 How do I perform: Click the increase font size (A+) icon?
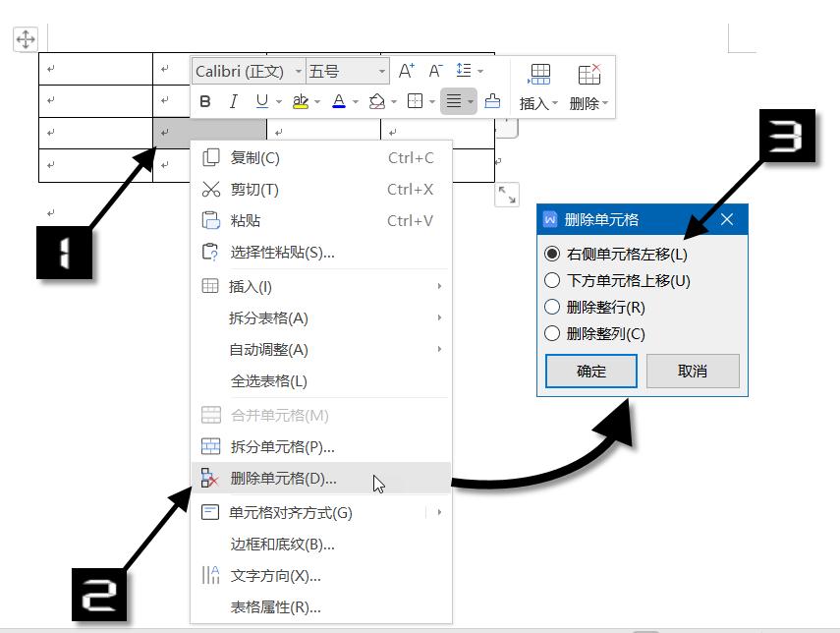point(406,71)
